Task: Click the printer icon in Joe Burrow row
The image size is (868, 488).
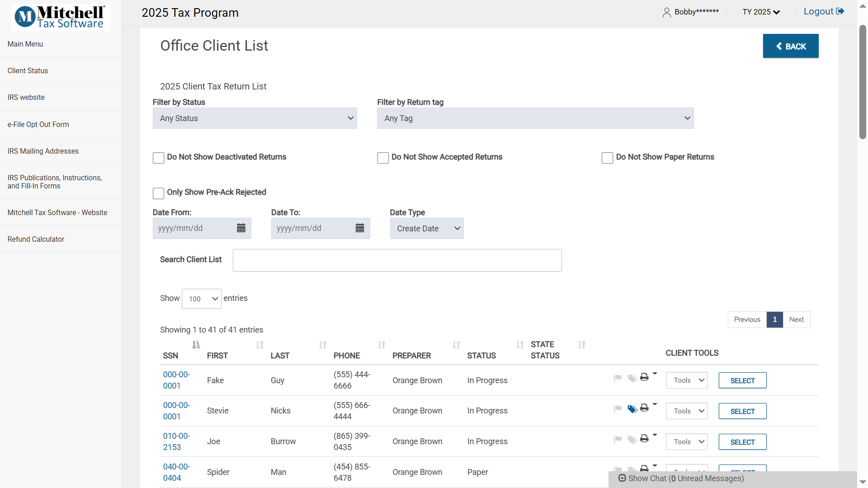Action: coord(644,438)
